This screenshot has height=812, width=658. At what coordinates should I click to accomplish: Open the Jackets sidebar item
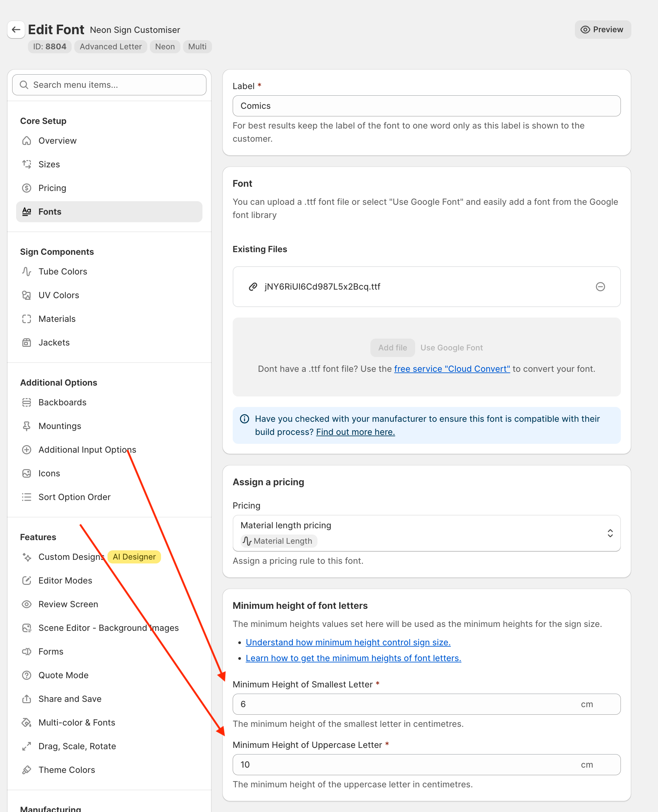coord(54,343)
